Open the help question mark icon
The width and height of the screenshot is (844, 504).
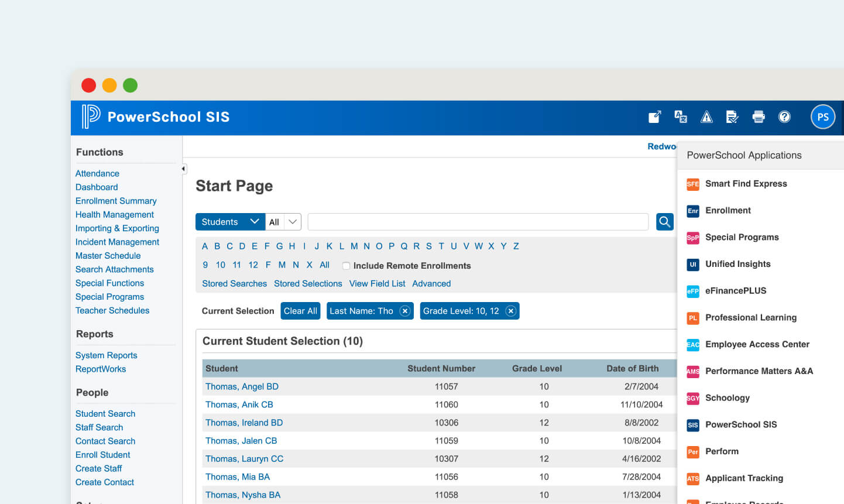point(784,117)
